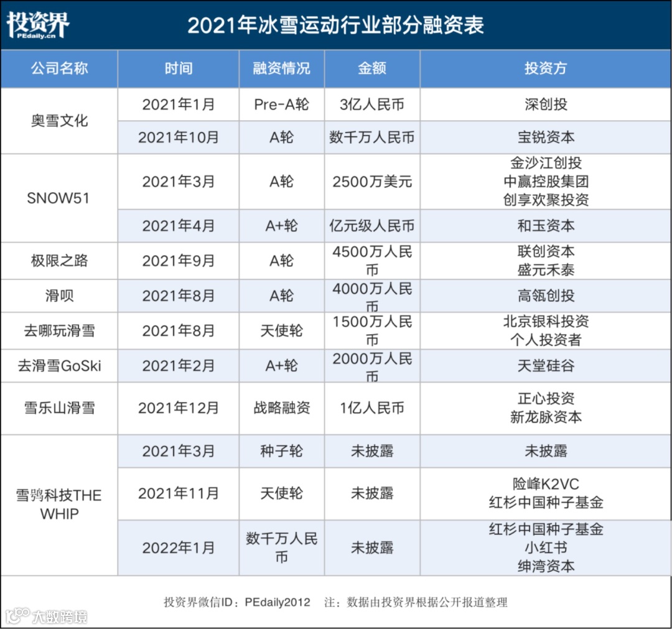Select 数千万人民币 in the 2022年1月 row
The width and height of the screenshot is (672, 629).
pos(281,548)
